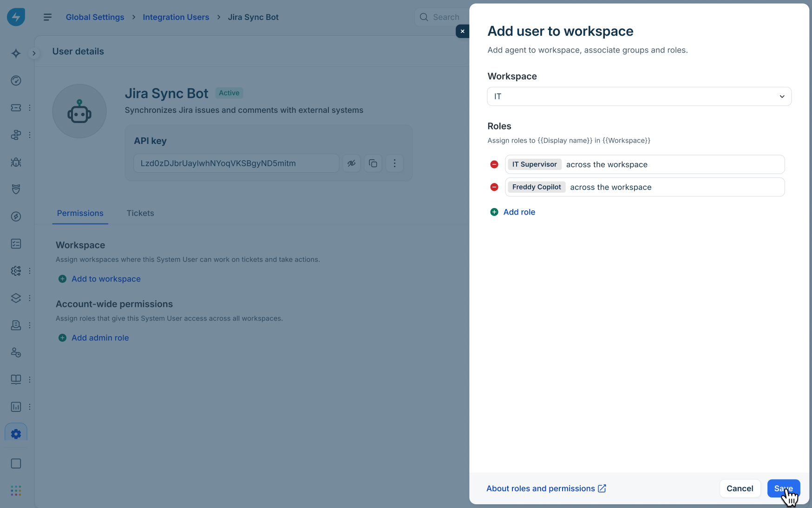Image resolution: width=812 pixels, height=508 pixels.
Task: Open About roles and permissions link
Action: click(546, 488)
